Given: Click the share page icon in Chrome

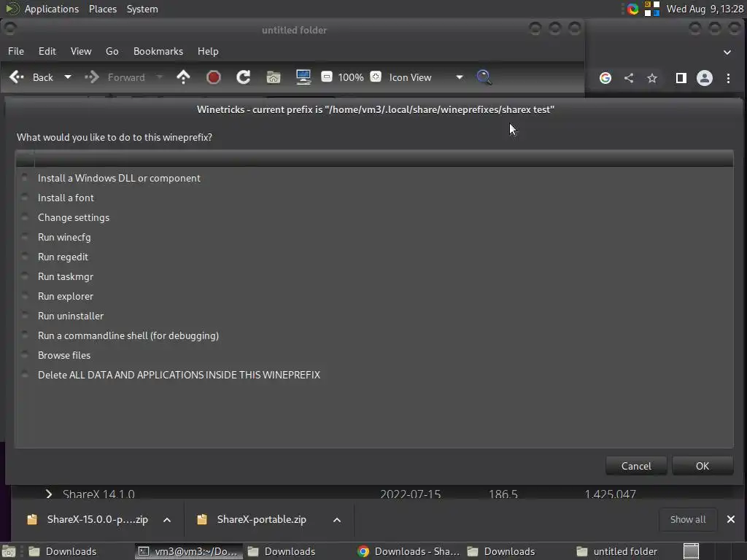Looking at the screenshot, I should (629, 78).
